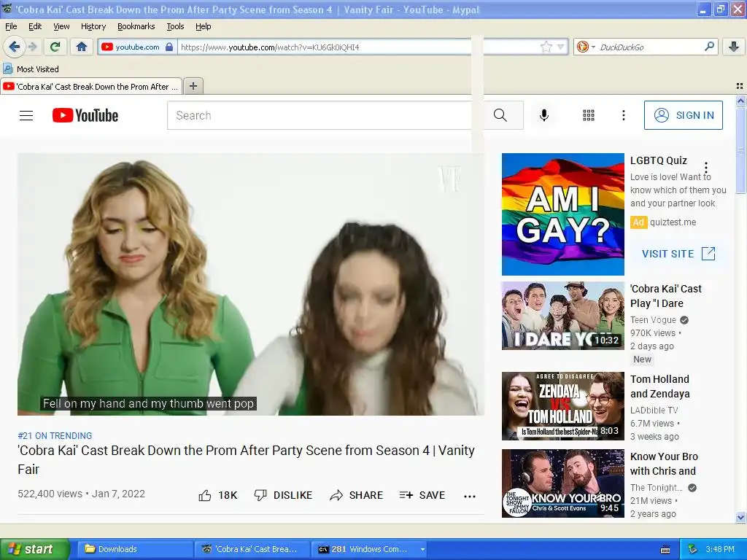Open the more actions ellipsis under video
Viewport: 747px width, 560px height.
coord(470,496)
